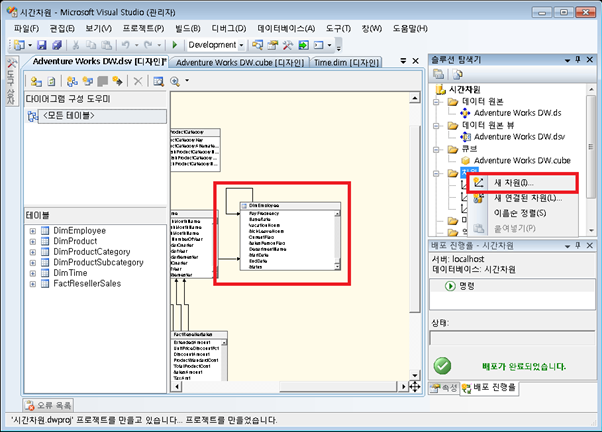
Task: Click the Solution Explorer scrollbar up arrow
Action: [591, 90]
